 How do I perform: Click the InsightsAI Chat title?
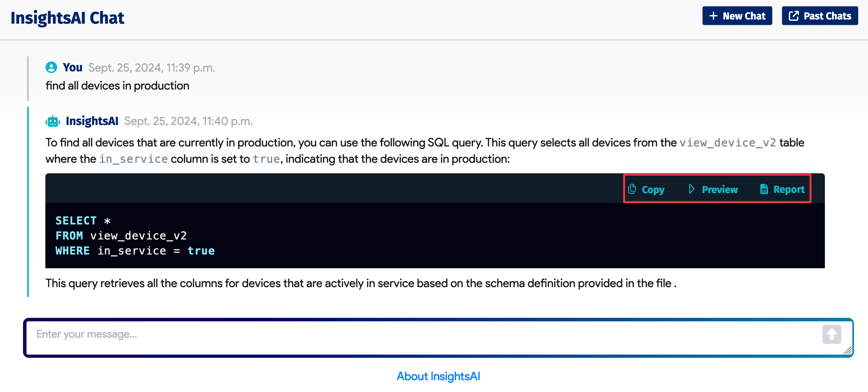pyautogui.click(x=67, y=18)
